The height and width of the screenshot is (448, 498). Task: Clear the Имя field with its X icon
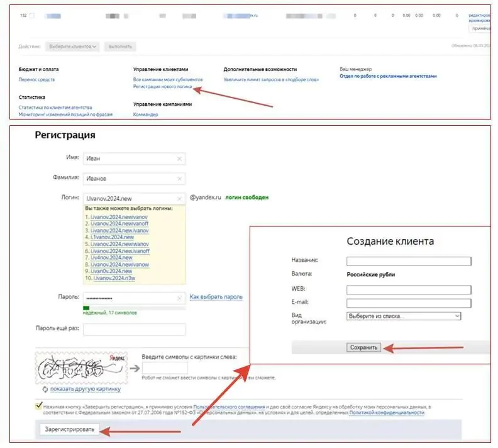pos(179,159)
